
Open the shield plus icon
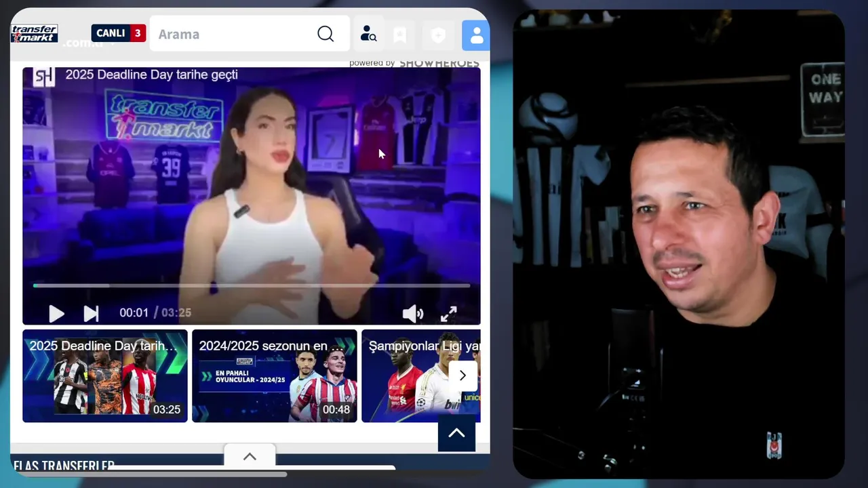[438, 35]
